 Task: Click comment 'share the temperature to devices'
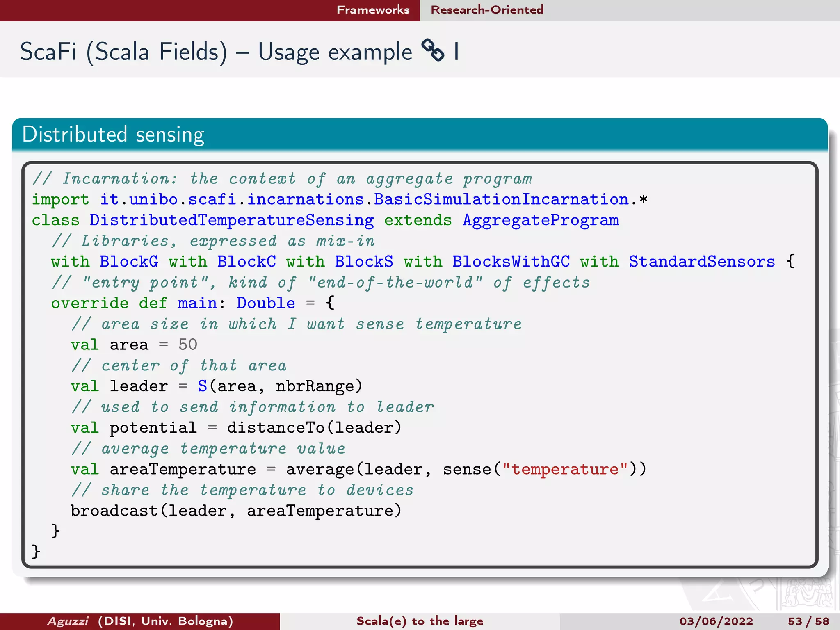pos(242,490)
